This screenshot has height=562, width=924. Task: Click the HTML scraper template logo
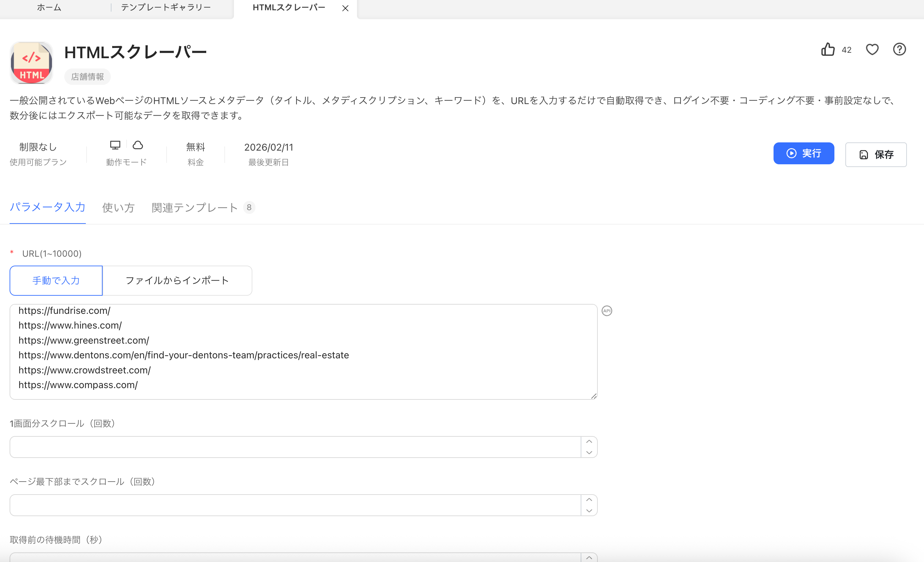click(x=31, y=63)
